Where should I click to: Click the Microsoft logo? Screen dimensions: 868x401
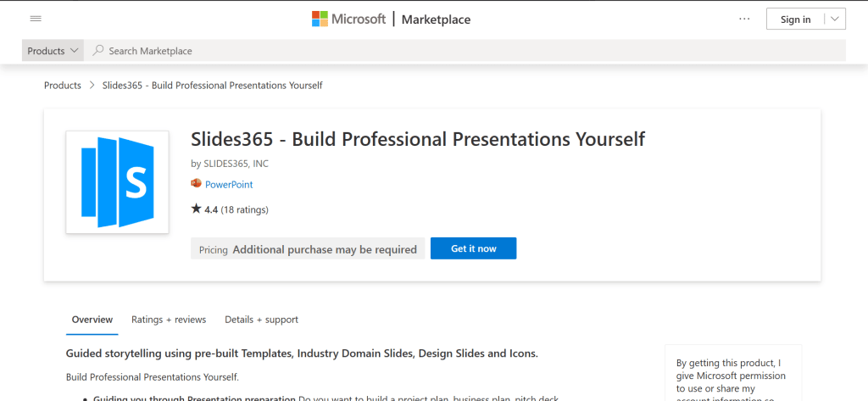(x=348, y=19)
